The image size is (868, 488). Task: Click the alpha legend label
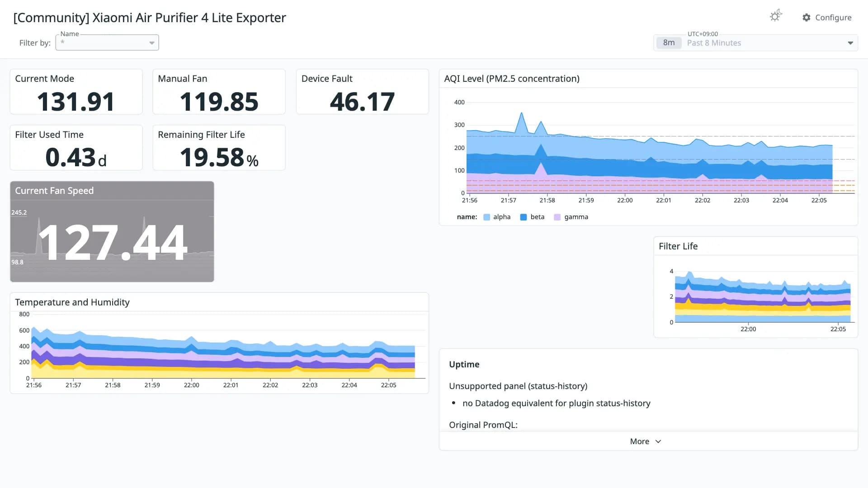[x=502, y=217]
